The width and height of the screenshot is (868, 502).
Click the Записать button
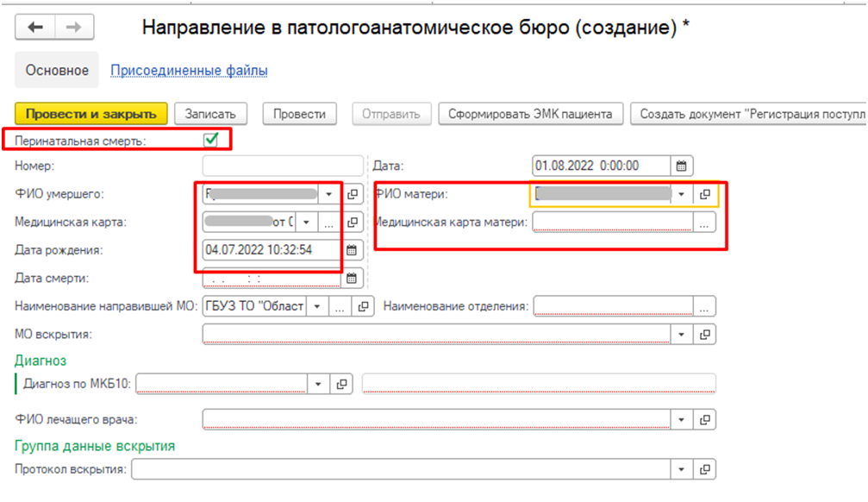(210, 114)
